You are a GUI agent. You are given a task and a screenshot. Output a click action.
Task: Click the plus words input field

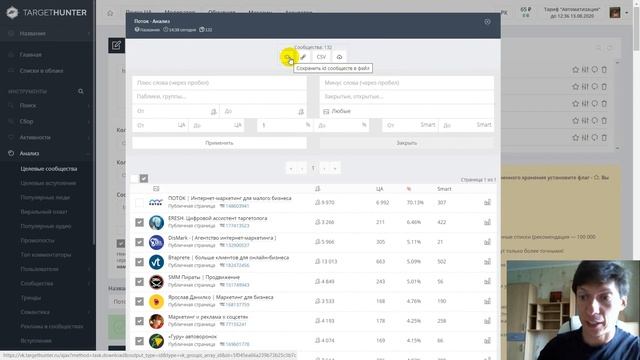pyautogui.click(x=219, y=83)
